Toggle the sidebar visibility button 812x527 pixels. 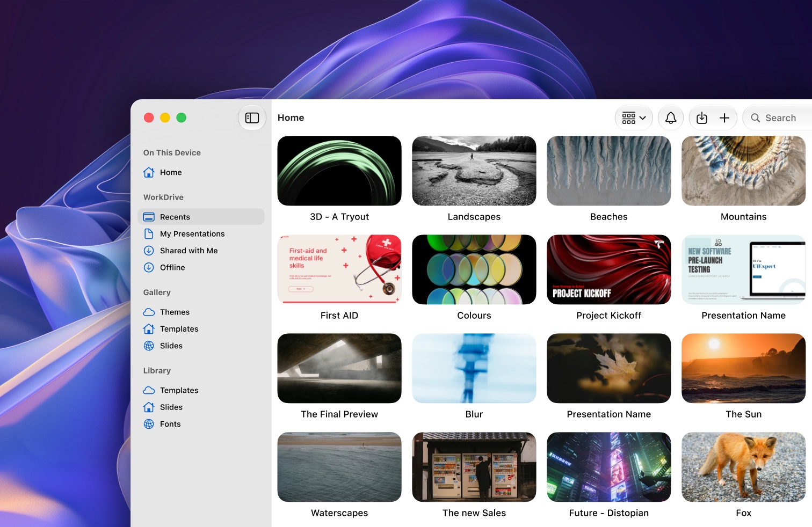tap(252, 118)
